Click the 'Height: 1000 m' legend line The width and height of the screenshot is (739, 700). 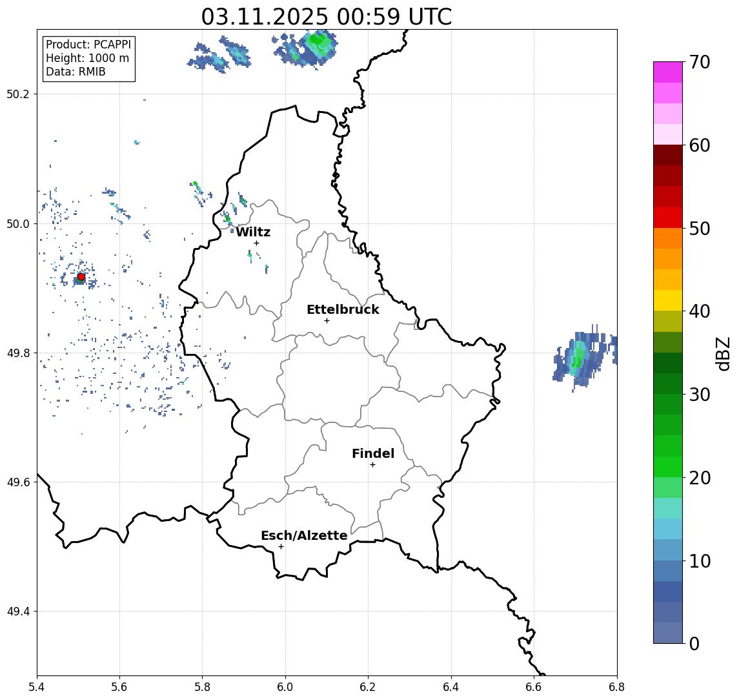pos(87,58)
